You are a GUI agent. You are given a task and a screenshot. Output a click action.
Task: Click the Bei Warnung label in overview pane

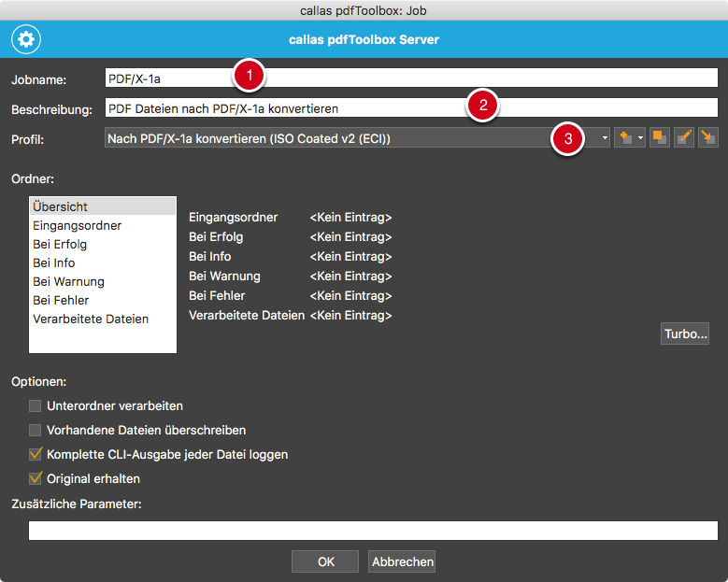pos(224,277)
